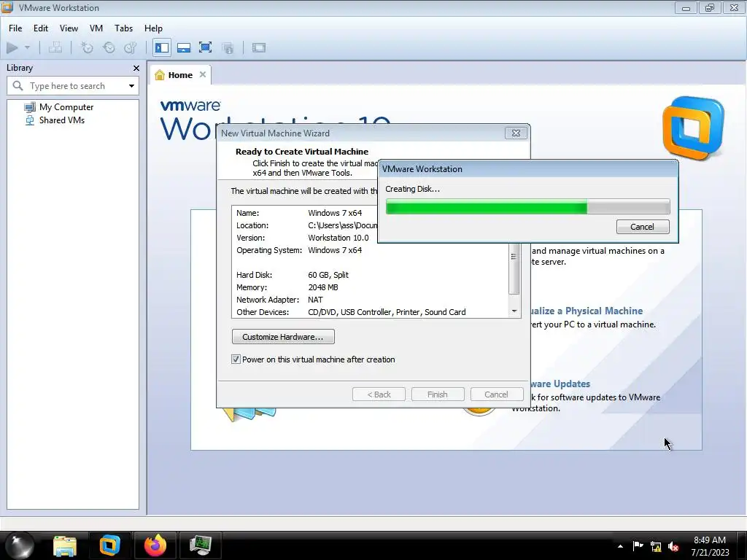The height and width of the screenshot is (560, 747).
Task: Click the VMware Workstation taskbar icon
Action: tap(109, 545)
